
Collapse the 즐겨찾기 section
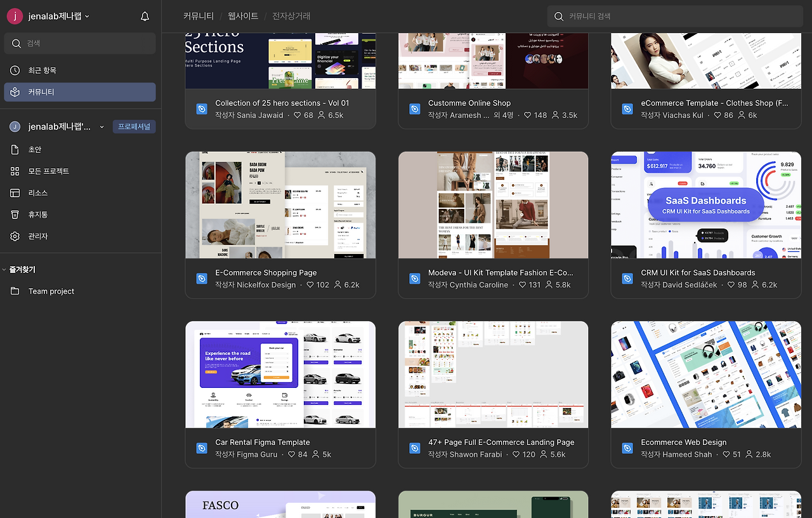[4, 270]
